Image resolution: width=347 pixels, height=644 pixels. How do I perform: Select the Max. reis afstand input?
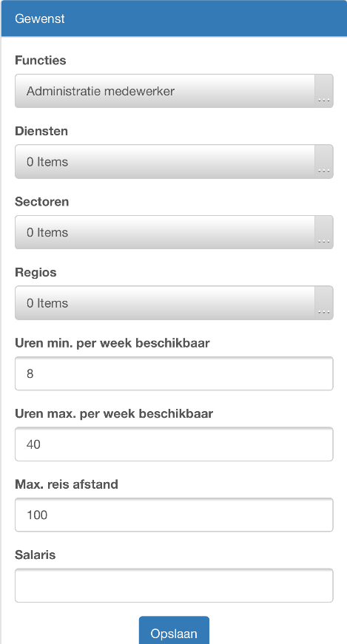[175, 515]
